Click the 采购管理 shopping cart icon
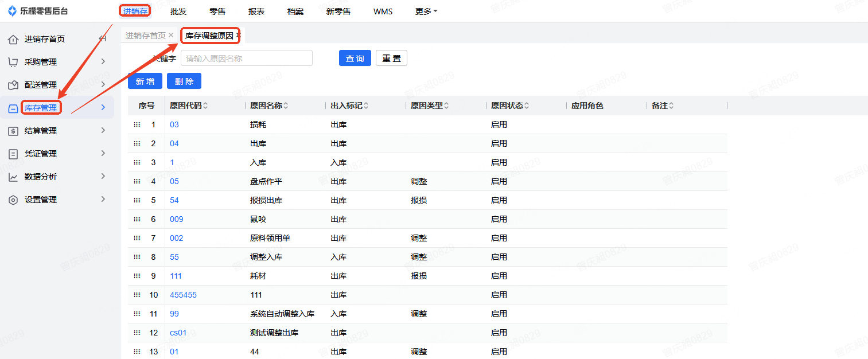Viewport: 868px width, 359px height. pyautogui.click(x=13, y=62)
